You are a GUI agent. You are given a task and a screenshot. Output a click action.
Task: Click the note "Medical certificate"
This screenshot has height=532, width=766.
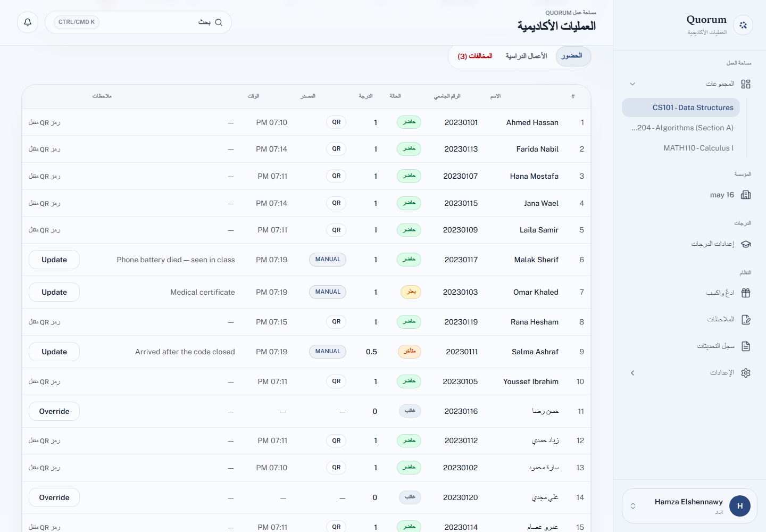(x=203, y=292)
